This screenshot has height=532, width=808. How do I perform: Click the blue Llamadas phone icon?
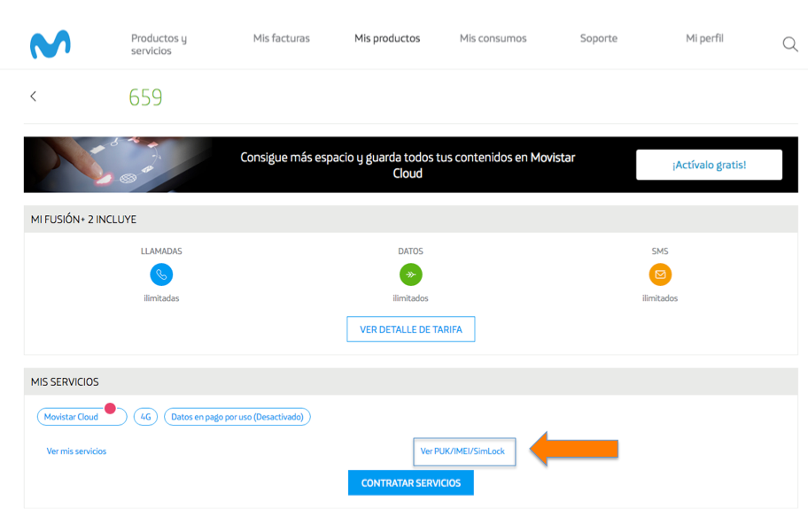tap(161, 274)
